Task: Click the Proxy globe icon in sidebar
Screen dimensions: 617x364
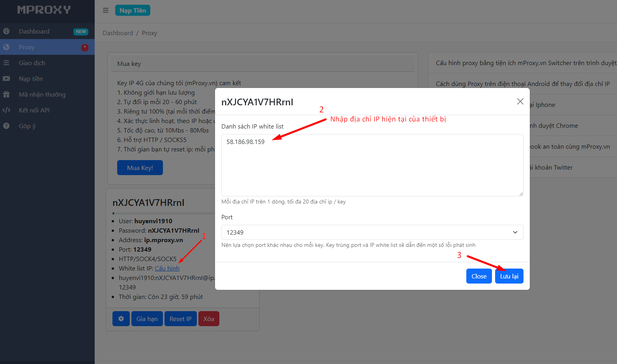Action: pyautogui.click(x=6, y=47)
